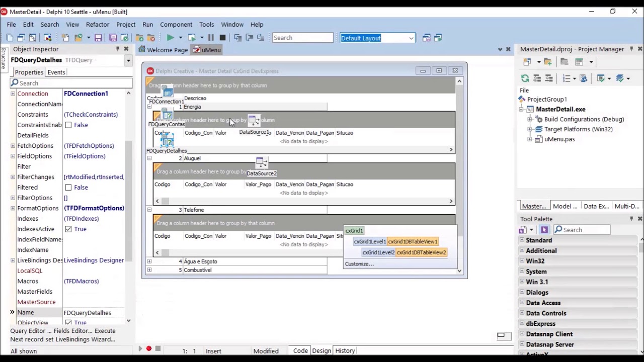Click the Remove file from project icon
The height and width of the screenshot is (362, 644).
coord(150,38)
